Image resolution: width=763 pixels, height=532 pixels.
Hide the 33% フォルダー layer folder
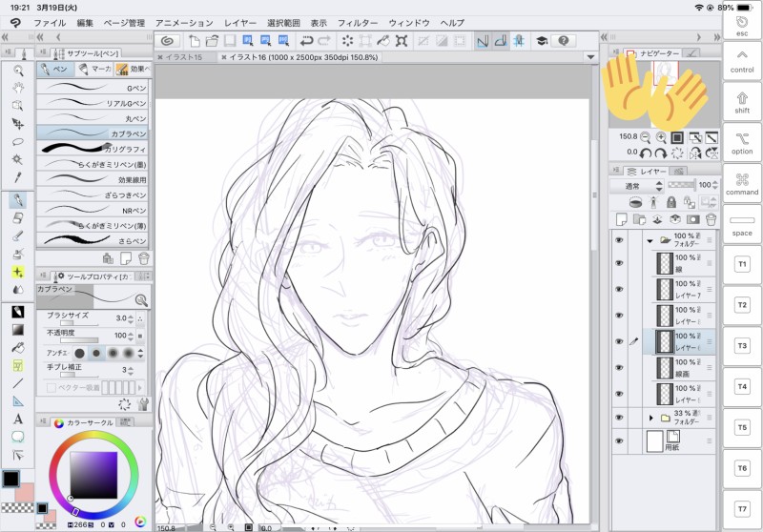pos(619,418)
